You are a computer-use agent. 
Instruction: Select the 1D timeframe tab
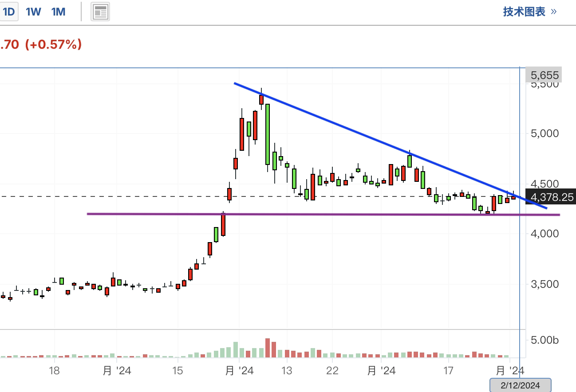[x=8, y=12]
